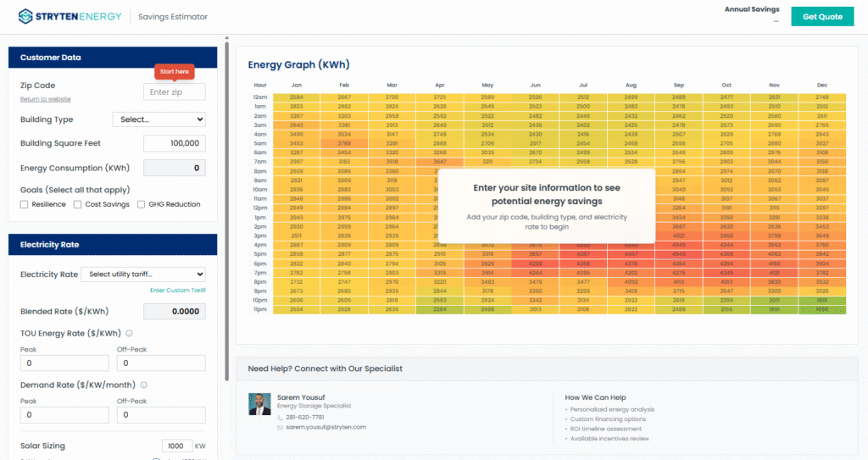Viewport: 868px width, 460px height.
Task: Expand the utility tariff dropdown
Action: coord(142,274)
